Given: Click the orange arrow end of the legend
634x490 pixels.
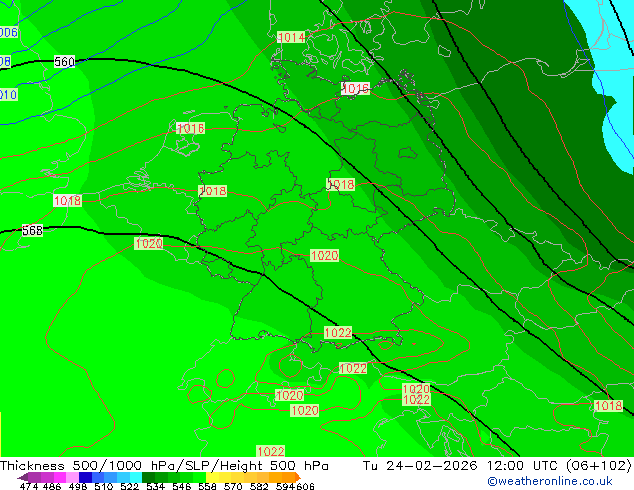Looking at the screenshot, I should pyautogui.click(x=298, y=477).
